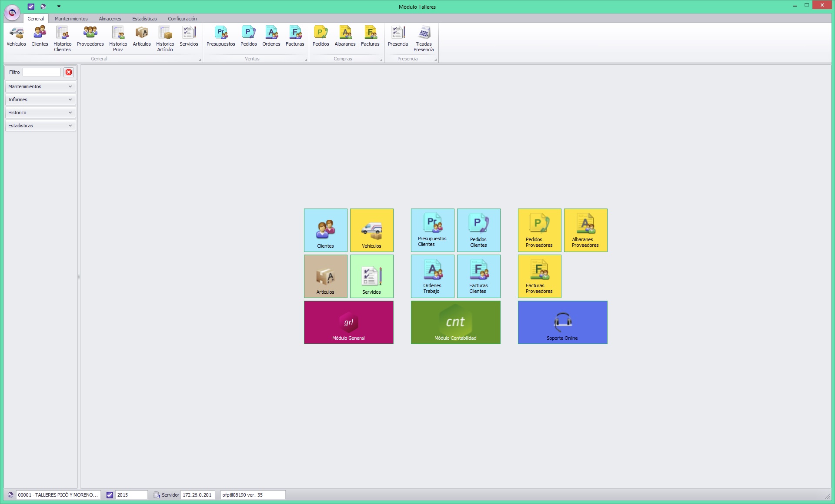Click the checkmark icon in title bar
The height and width of the screenshot is (504, 835).
tap(31, 7)
